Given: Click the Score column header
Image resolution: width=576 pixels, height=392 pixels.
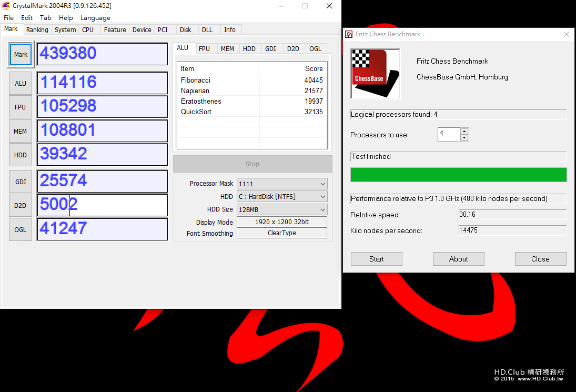Looking at the screenshot, I should (x=293, y=69).
